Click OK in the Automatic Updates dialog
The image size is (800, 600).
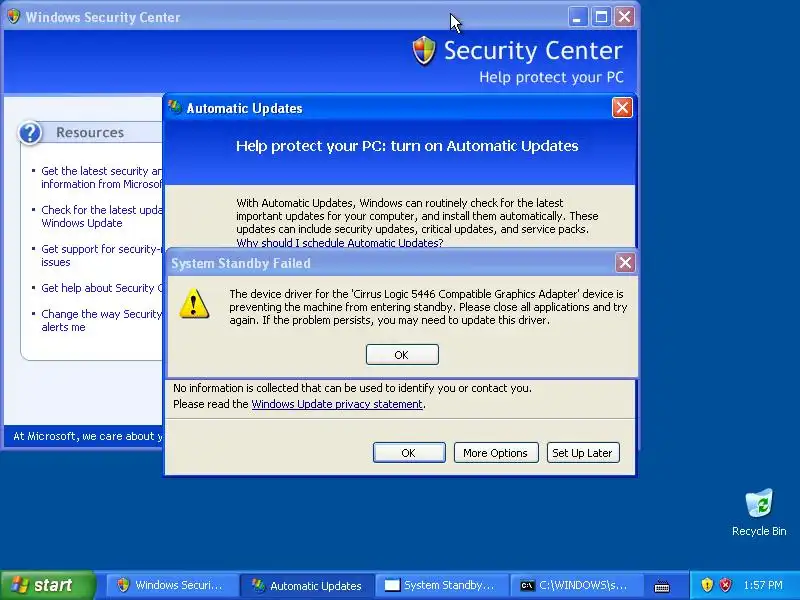(x=409, y=453)
